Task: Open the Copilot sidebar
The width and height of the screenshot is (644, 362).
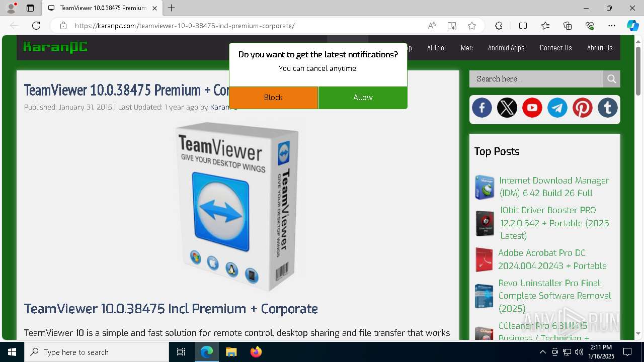Action: pyautogui.click(x=632, y=26)
